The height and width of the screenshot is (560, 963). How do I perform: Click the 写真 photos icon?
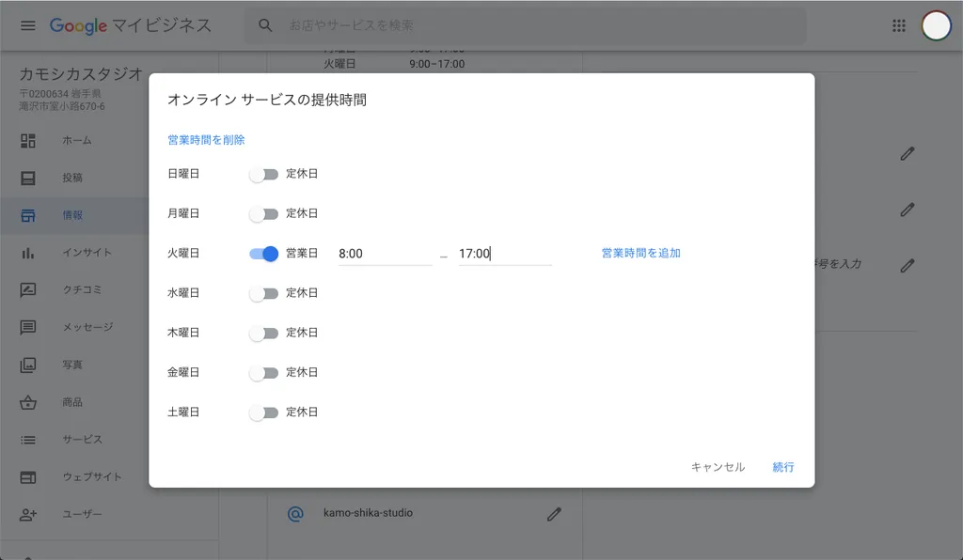(x=27, y=365)
